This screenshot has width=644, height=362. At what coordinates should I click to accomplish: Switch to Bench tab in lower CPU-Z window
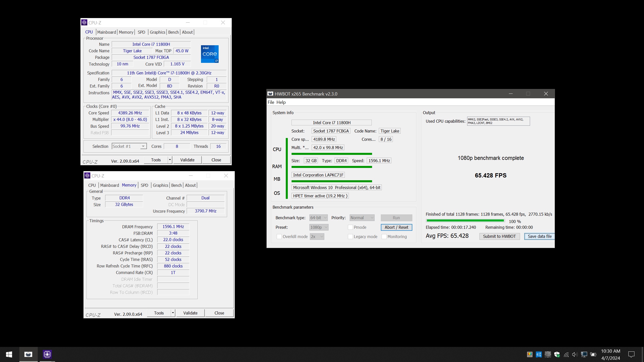(x=176, y=185)
